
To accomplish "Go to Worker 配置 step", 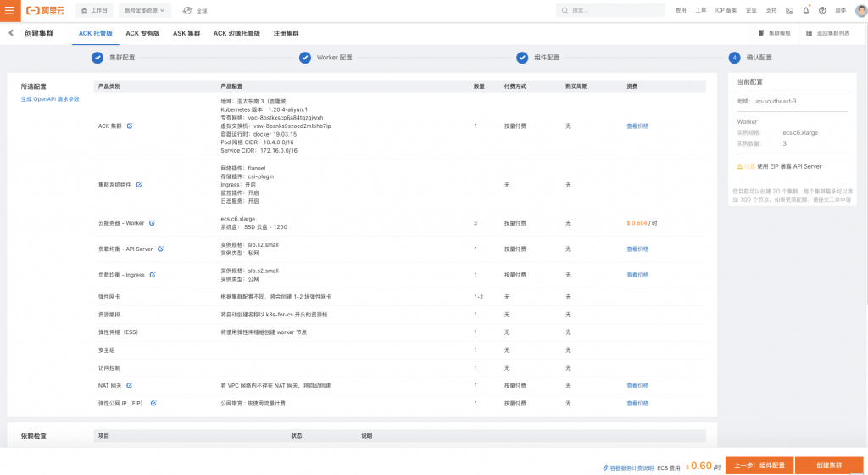I will [325, 58].
